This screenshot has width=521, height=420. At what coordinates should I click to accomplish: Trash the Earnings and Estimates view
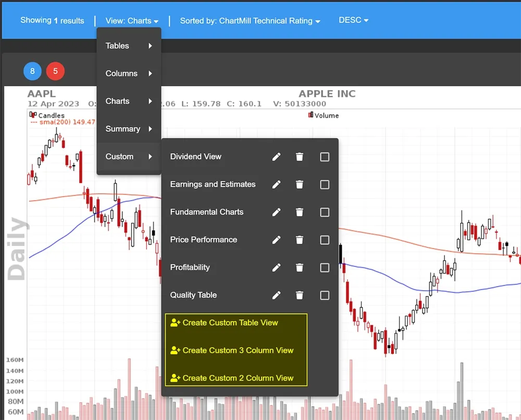tap(300, 184)
